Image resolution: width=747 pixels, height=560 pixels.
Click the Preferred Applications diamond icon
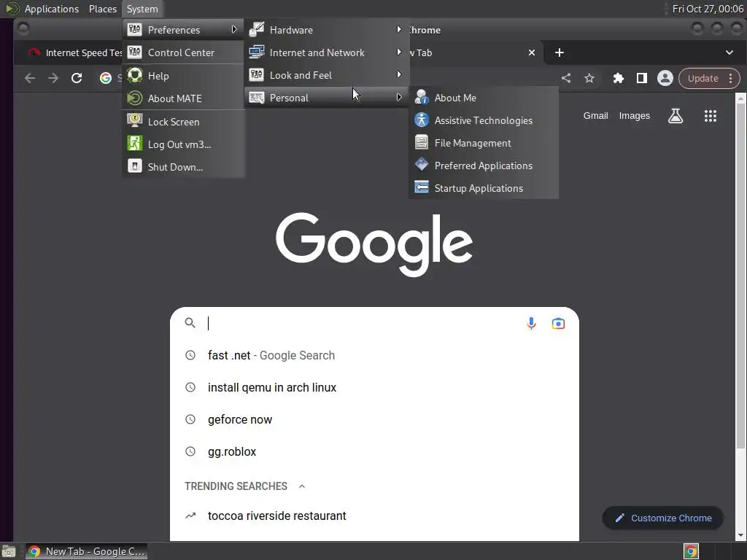tap(422, 165)
